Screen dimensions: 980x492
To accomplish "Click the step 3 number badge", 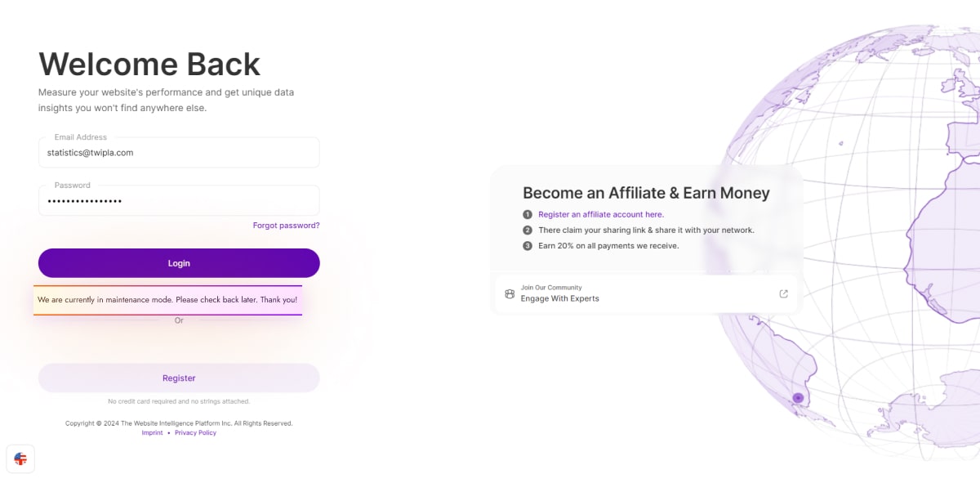I will point(528,246).
